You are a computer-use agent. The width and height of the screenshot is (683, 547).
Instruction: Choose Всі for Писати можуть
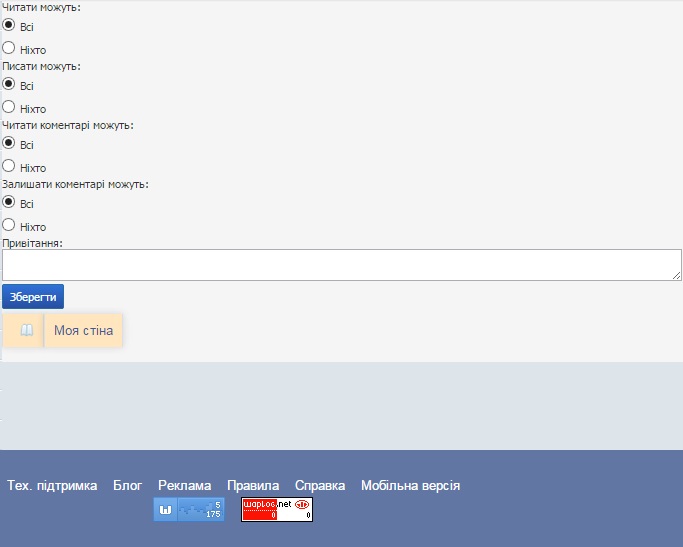coord(9,85)
